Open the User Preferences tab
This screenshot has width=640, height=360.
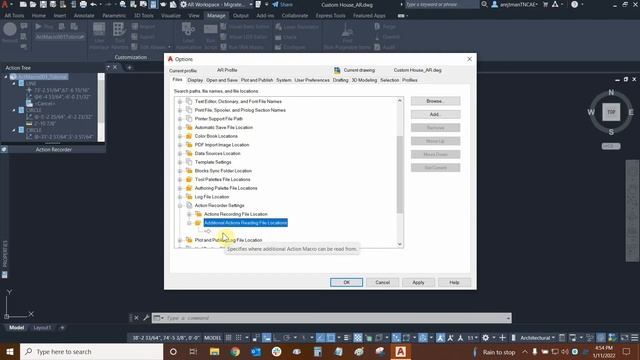(x=312, y=80)
